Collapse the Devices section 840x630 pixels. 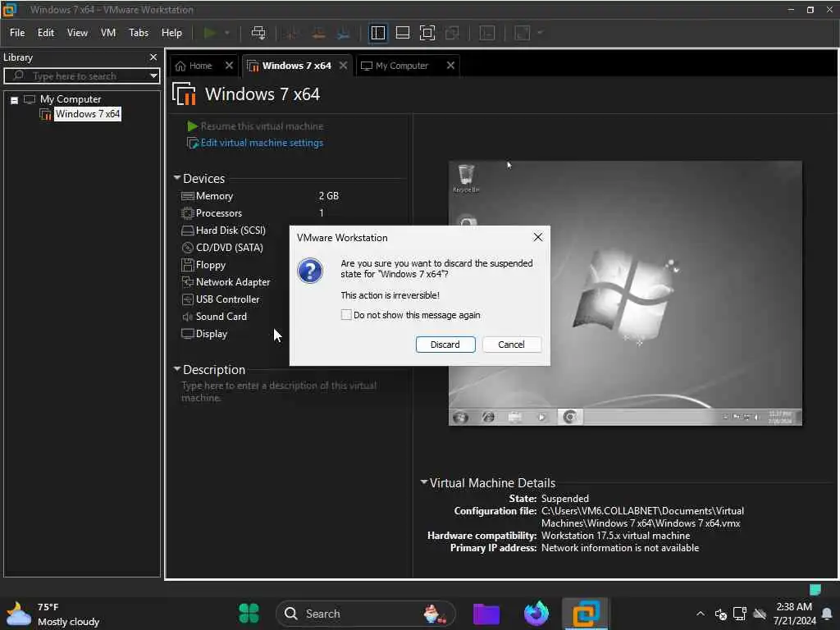(x=177, y=177)
